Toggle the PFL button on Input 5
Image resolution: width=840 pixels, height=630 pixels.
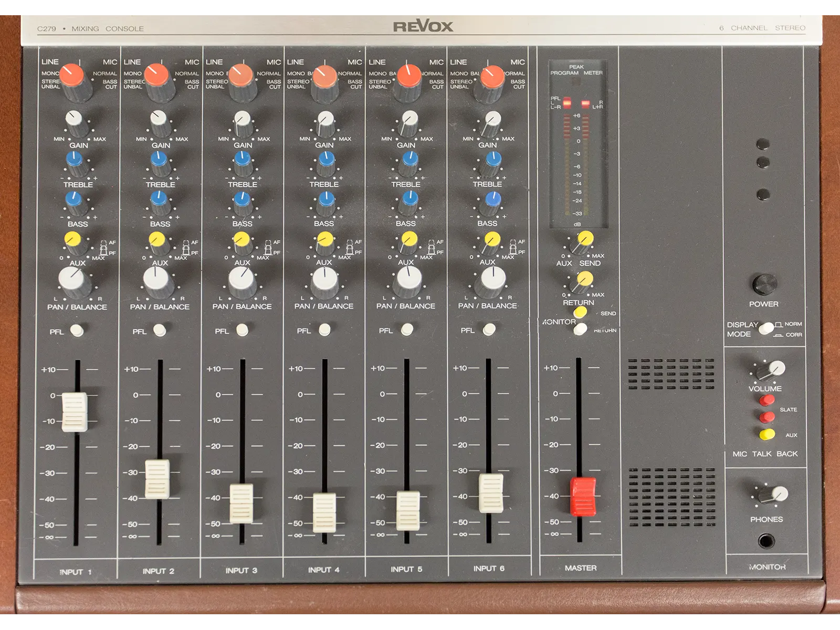click(x=407, y=329)
